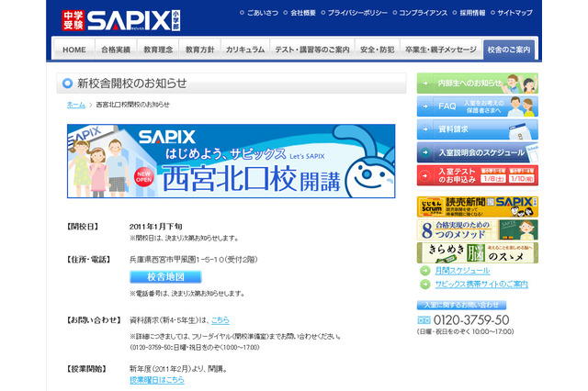Click the 【お問い合わせ】 section label
This screenshot has width=588, height=391.
tap(94, 320)
